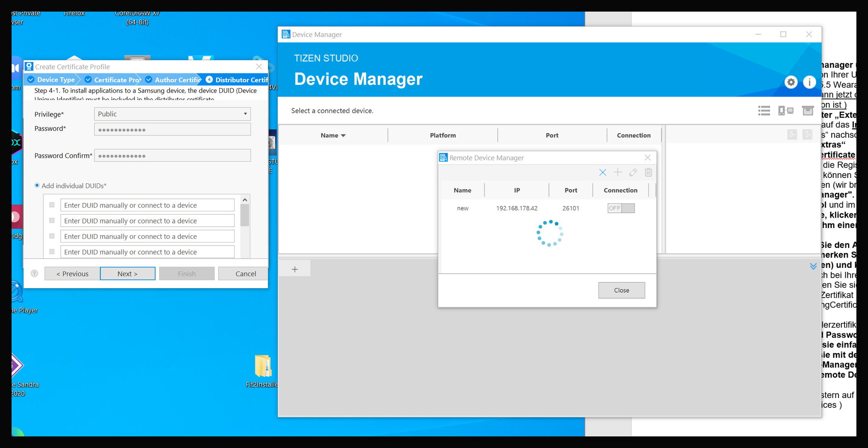Viewport: 868px width, 448px height.
Task: Click the pencil edit icon in Remote Device Manager
Action: 633,172
